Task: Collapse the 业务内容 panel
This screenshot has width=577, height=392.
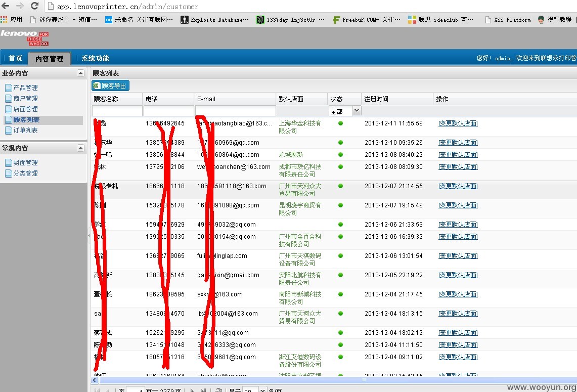Action: coord(80,73)
